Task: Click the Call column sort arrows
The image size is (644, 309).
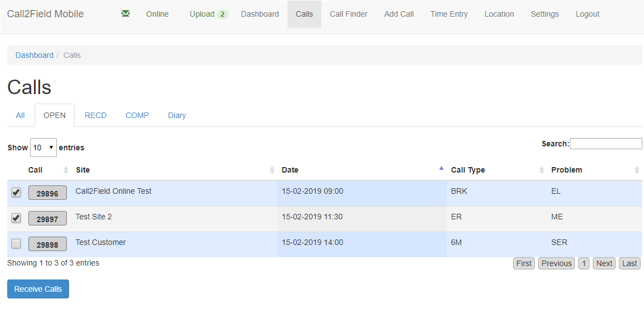Action: [66, 170]
